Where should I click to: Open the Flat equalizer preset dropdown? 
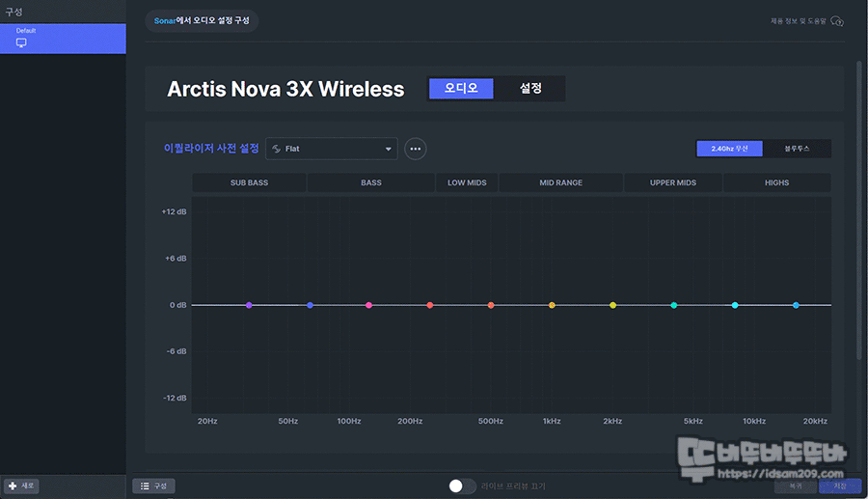(x=332, y=149)
